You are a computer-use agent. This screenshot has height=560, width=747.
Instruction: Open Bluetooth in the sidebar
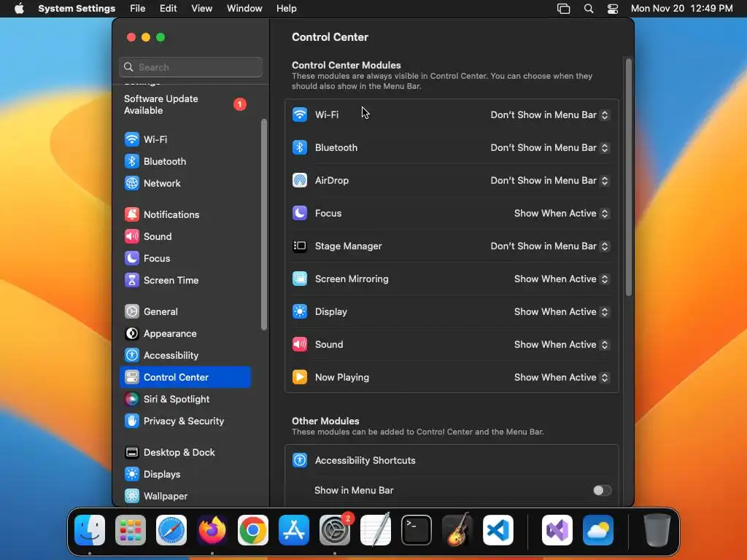coord(185,161)
